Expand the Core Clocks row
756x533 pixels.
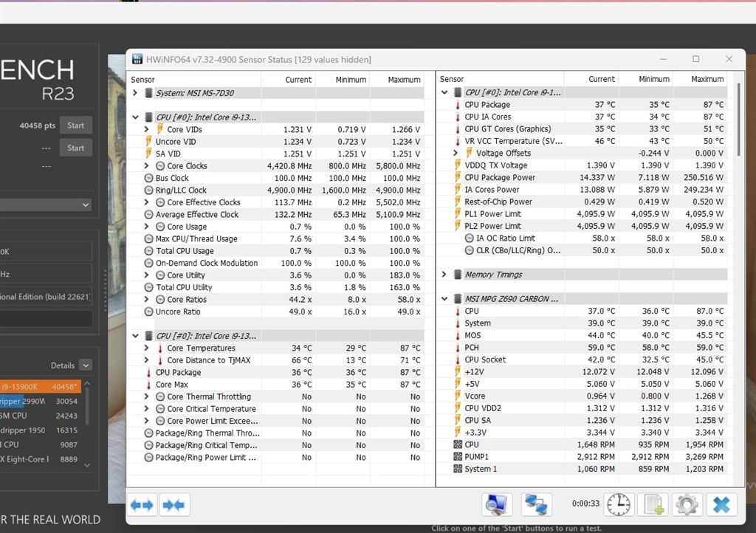(x=147, y=165)
